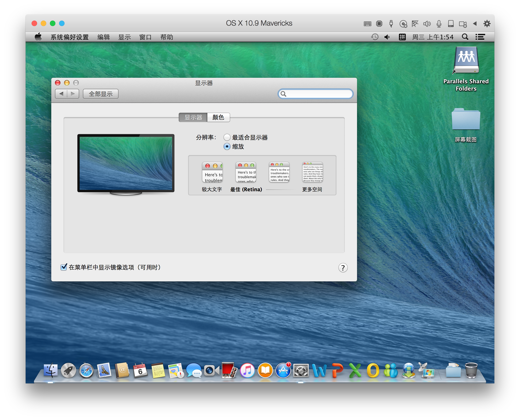Choose 更多空间 scaling thumbnail
This screenshot has height=420, width=520.
312,172
